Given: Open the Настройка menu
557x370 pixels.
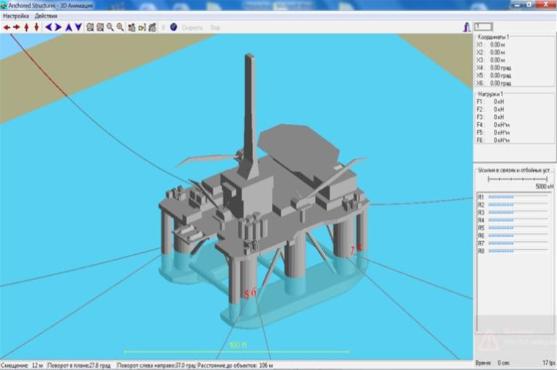Looking at the screenshot, I should (16, 16).
